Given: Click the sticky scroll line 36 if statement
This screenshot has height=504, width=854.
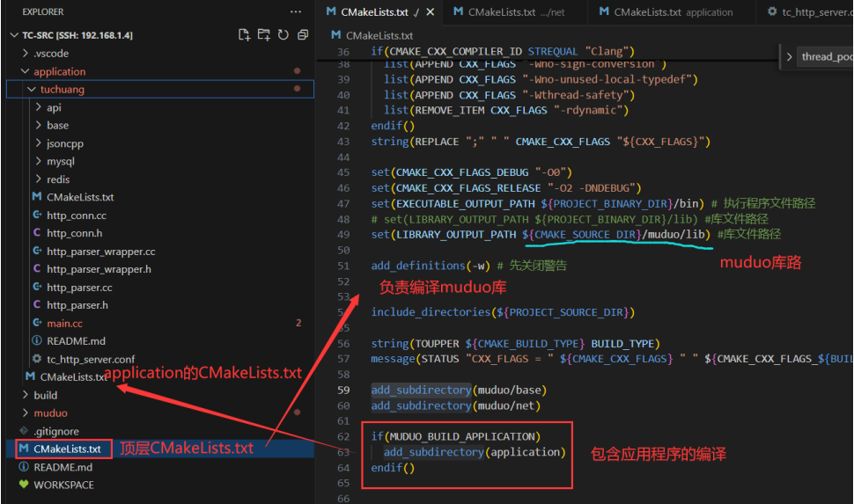Looking at the screenshot, I should 502,52.
